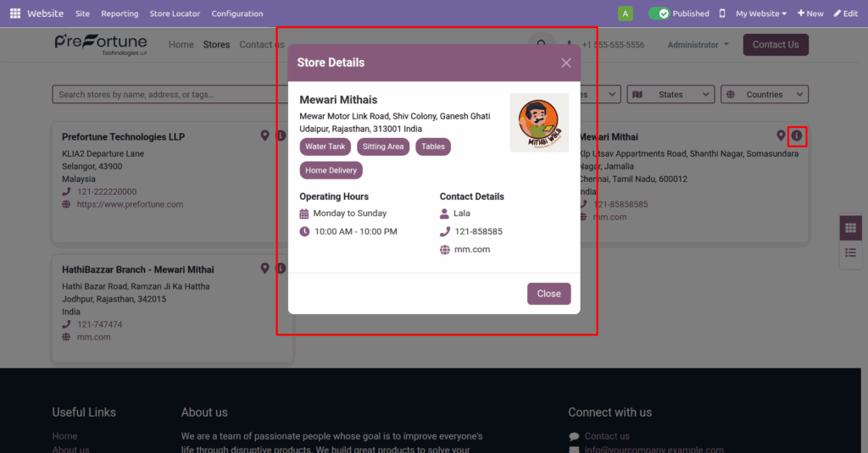
Task: Click the phone icon beside 121-858585
Action: (444, 231)
